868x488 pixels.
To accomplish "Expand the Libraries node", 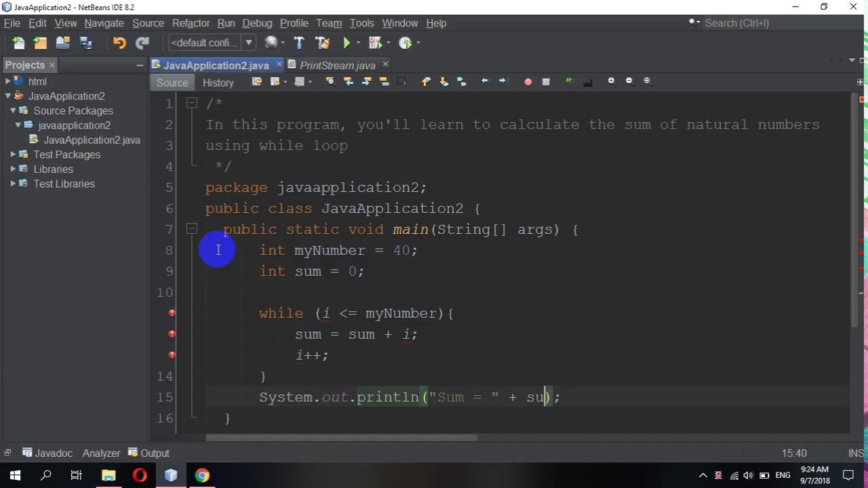I will click(13, 169).
